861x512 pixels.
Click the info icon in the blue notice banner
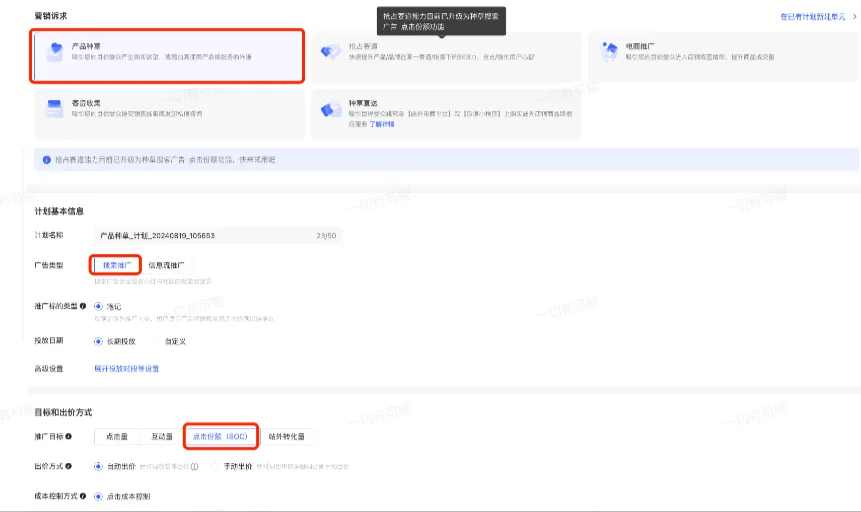pyautogui.click(x=47, y=160)
